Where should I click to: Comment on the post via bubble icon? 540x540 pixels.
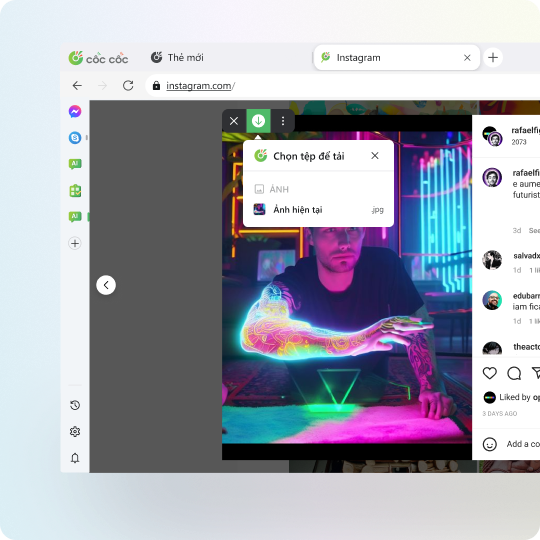(514, 373)
